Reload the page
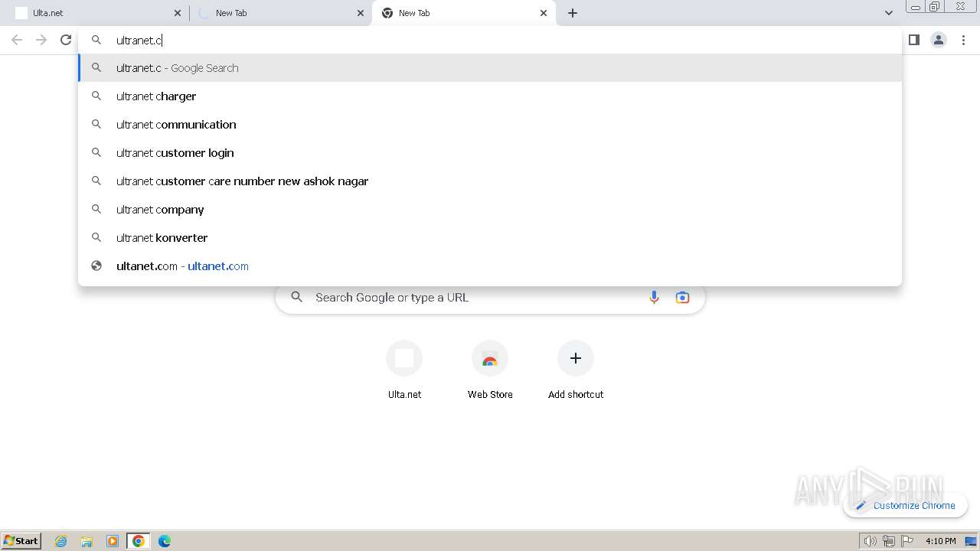Image resolution: width=980 pixels, height=551 pixels. click(66, 40)
